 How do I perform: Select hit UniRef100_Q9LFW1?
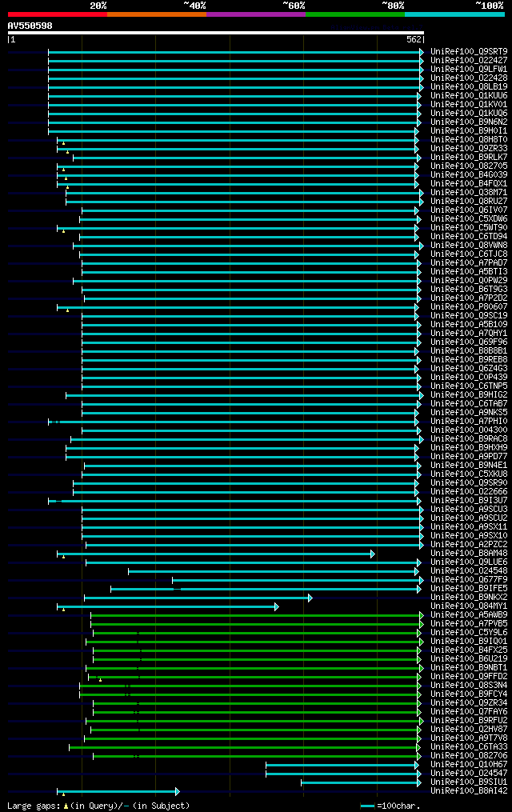click(469, 70)
